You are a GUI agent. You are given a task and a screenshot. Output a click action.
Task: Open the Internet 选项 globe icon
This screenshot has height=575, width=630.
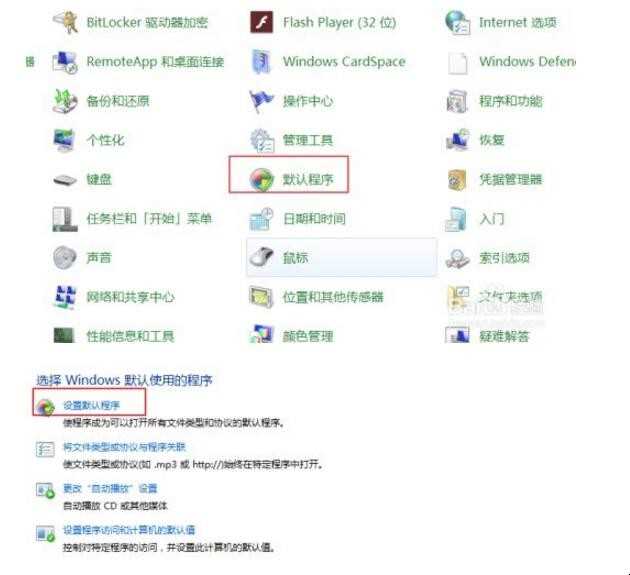click(x=458, y=22)
